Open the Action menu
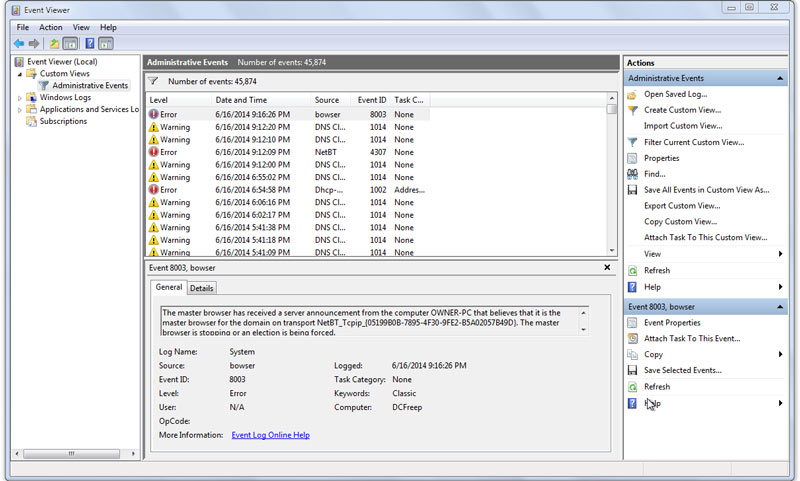 (x=50, y=27)
